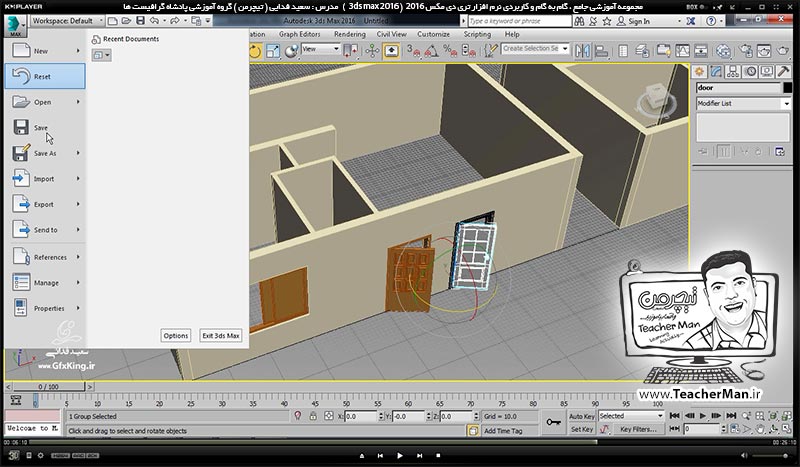Switch to the Hierarchy command panel tab
The image size is (800, 467).
tap(733, 71)
